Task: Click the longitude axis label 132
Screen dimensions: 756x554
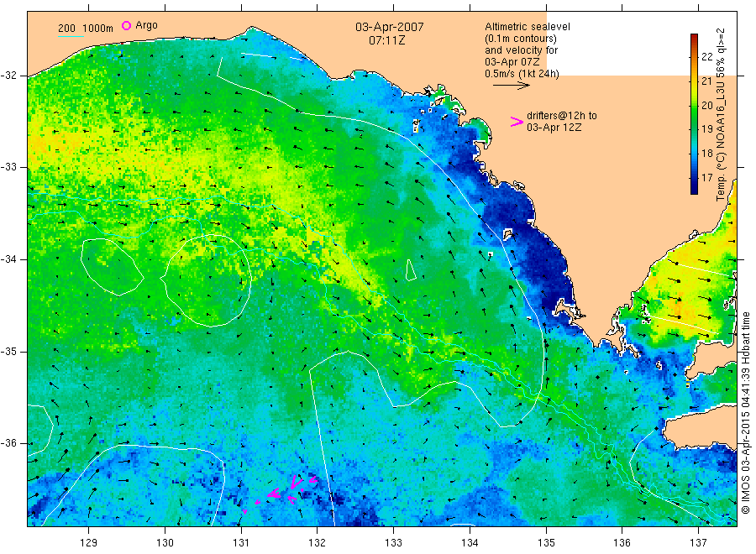Action: click(318, 543)
